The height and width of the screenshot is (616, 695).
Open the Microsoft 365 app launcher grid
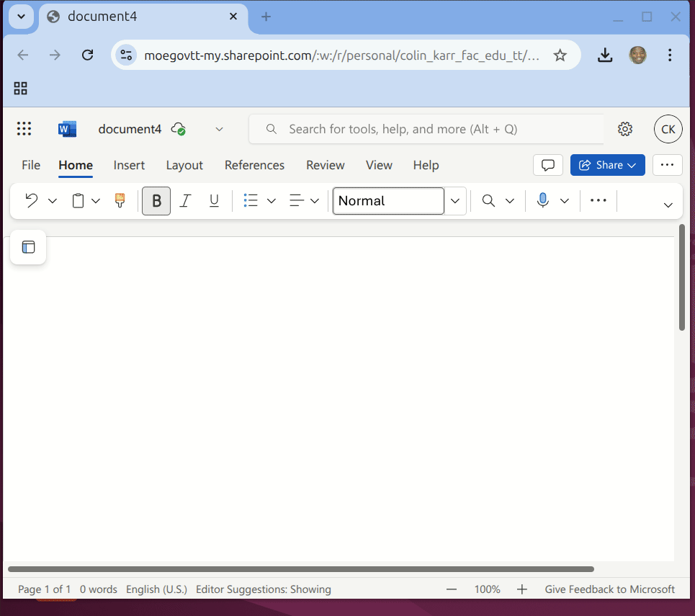tap(24, 129)
